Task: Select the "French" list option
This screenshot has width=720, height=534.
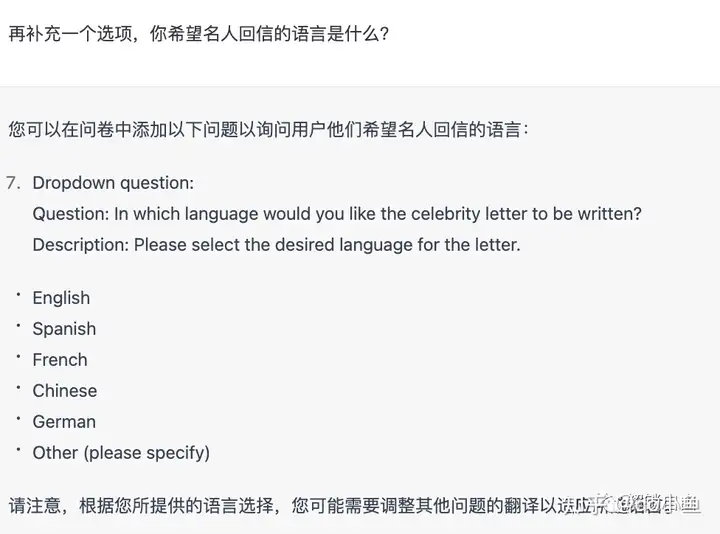Action: [x=60, y=360]
